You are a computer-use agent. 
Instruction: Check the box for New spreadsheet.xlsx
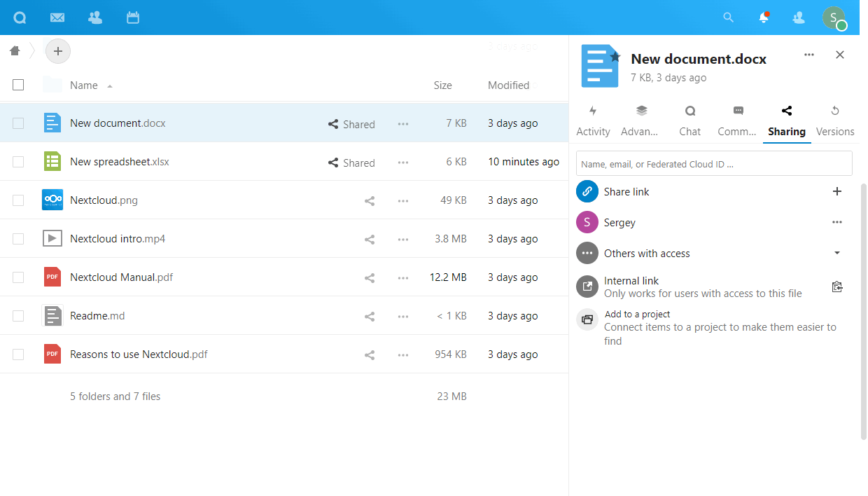pos(18,162)
